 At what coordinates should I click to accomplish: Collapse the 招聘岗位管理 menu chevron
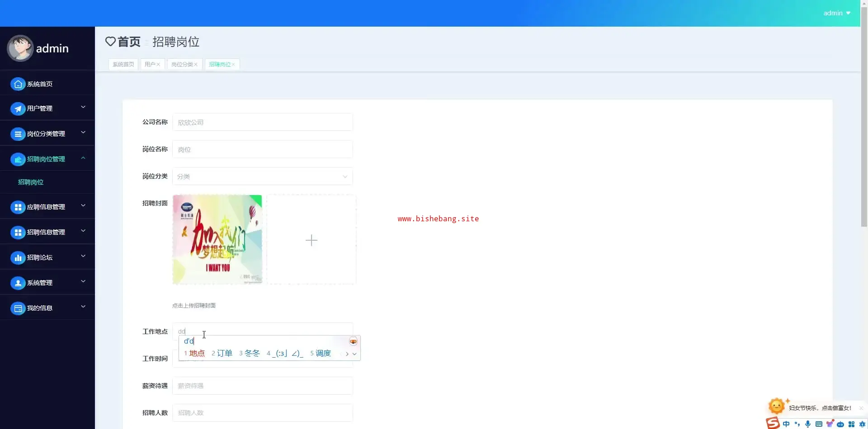(83, 158)
